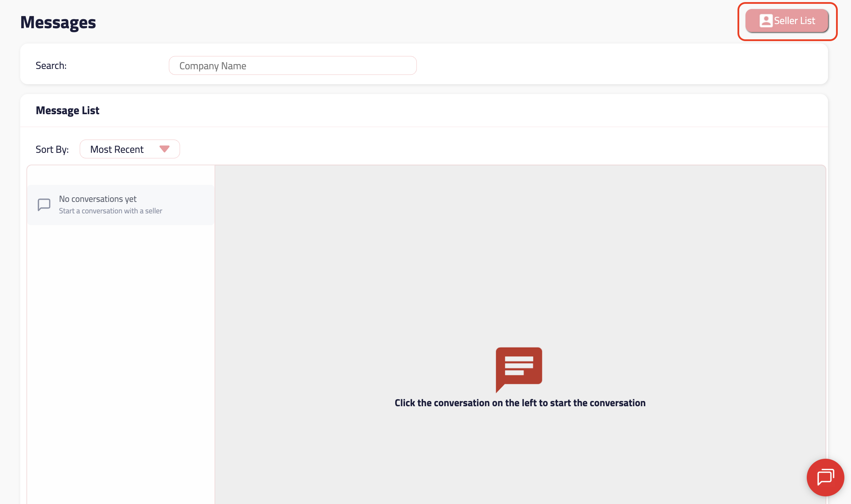Click the 'Most Recent' text in sort box
The height and width of the screenshot is (504, 851).
pos(117,150)
